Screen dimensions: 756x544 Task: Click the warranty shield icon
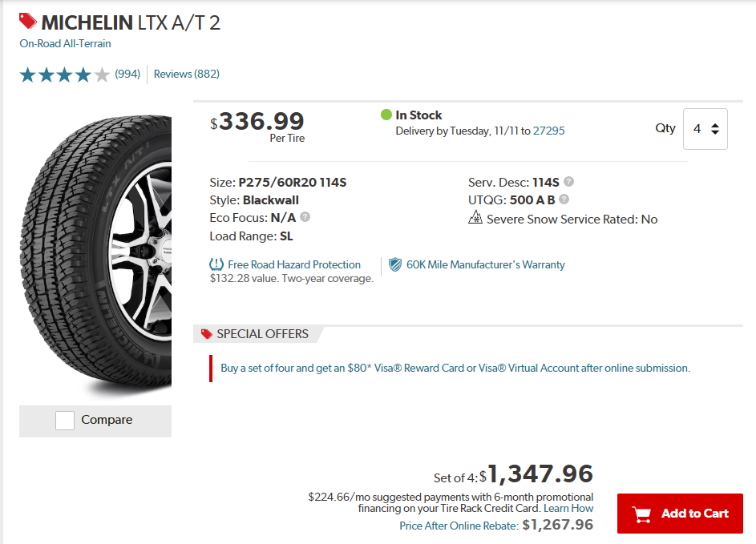395,264
